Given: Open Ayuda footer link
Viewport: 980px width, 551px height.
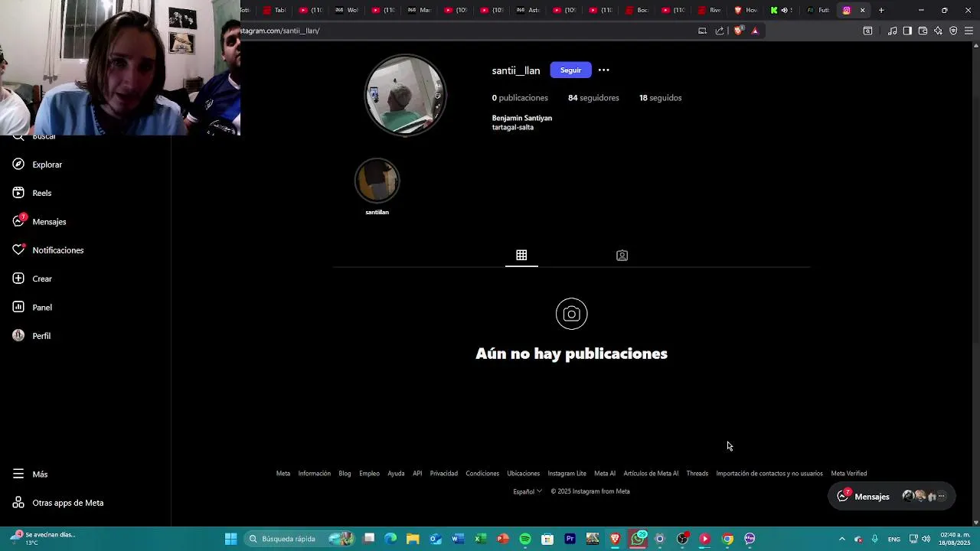Looking at the screenshot, I should (396, 474).
